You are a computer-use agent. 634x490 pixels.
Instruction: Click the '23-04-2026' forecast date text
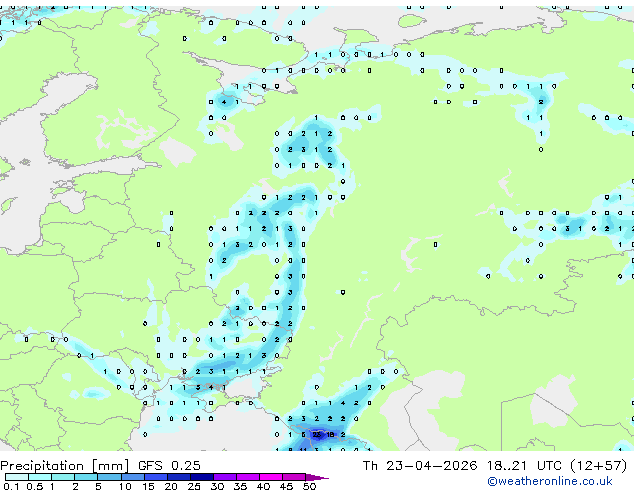pyautogui.click(x=431, y=465)
